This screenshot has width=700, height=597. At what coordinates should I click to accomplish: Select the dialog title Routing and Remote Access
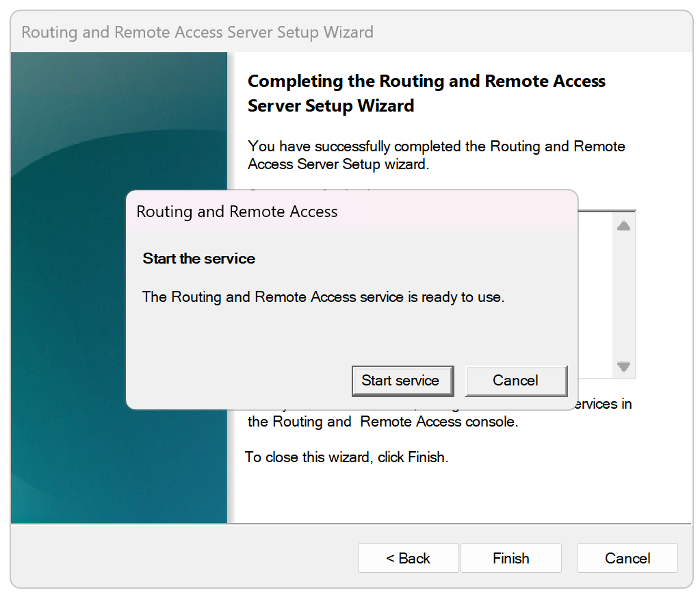(236, 212)
